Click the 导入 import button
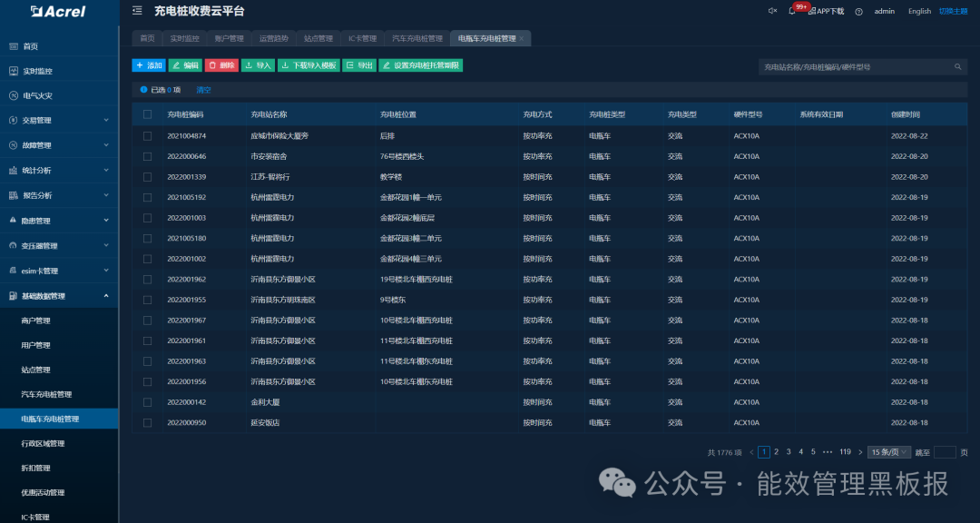The width and height of the screenshot is (980, 523). 258,65
